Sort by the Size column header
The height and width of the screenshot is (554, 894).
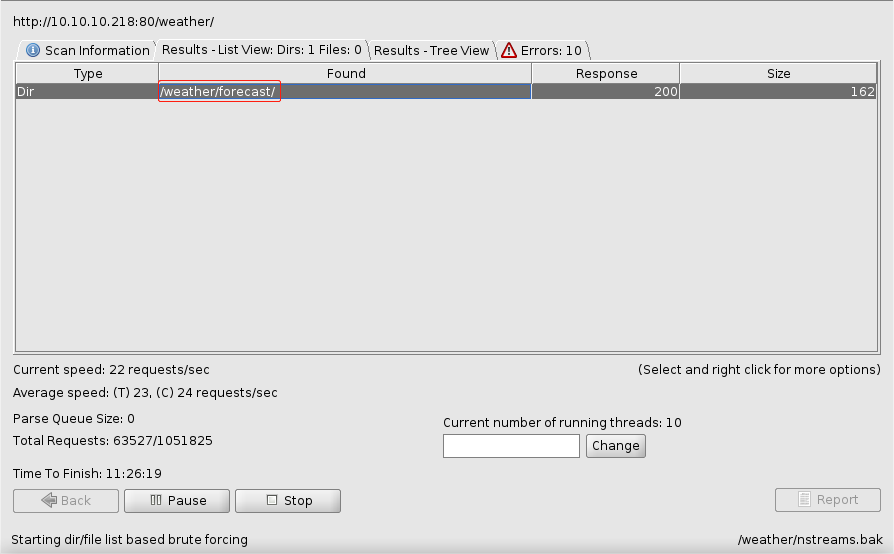click(x=778, y=74)
